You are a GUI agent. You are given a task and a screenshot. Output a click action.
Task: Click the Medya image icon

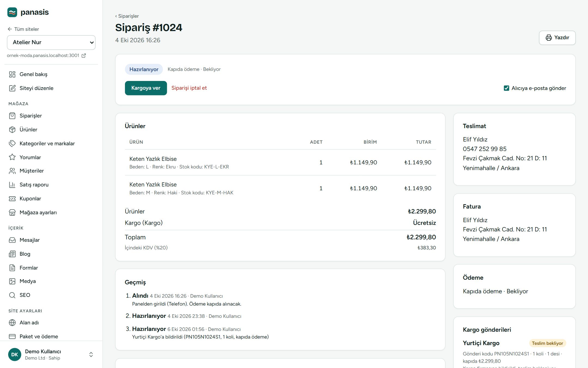click(12, 281)
